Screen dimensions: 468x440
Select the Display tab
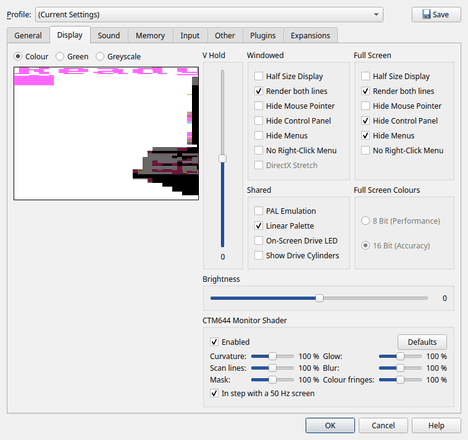pyautogui.click(x=70, y=35)
